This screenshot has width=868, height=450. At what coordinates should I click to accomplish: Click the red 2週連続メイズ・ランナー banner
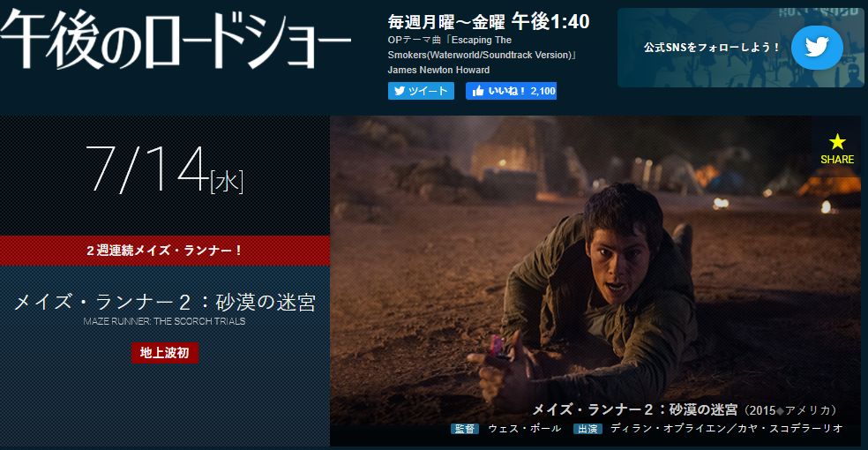point(165,251)
